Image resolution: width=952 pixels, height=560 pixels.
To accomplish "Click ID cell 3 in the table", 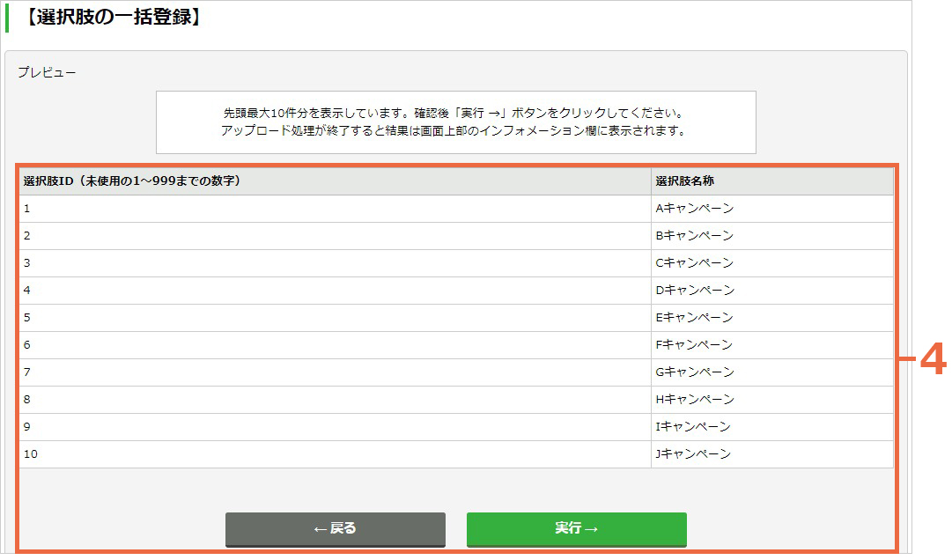I will [335, 263].
